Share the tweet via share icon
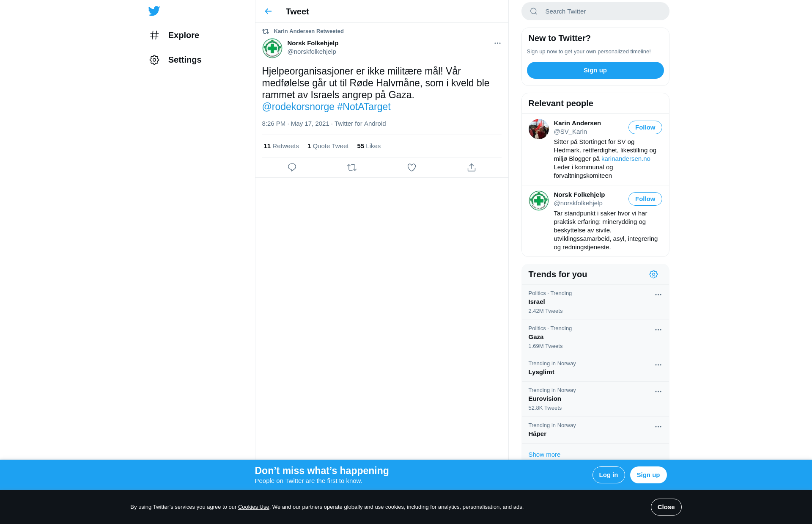 [x=472, y=168]
